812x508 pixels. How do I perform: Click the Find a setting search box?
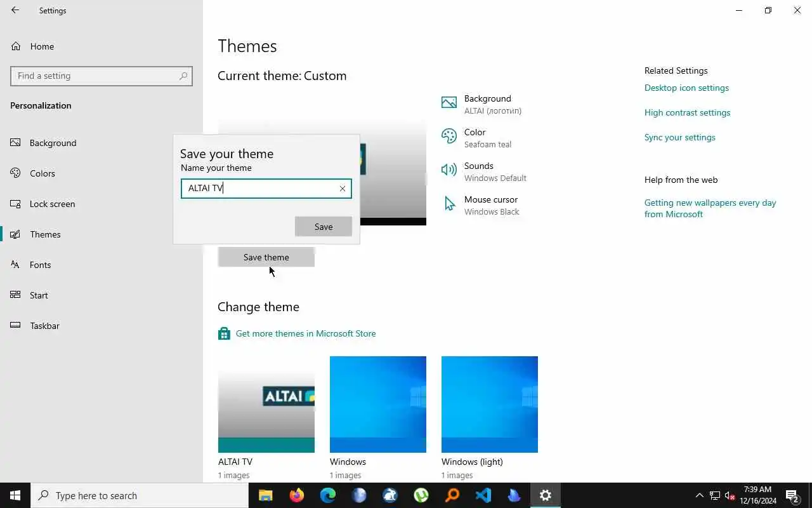101,76
